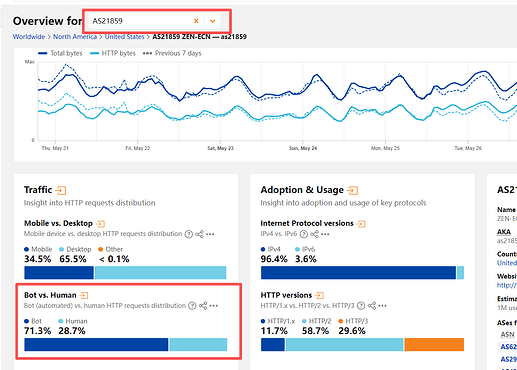Toggle the Total bytes legend series
This screenshot has width=517, height=370.
tap(60, 53)
